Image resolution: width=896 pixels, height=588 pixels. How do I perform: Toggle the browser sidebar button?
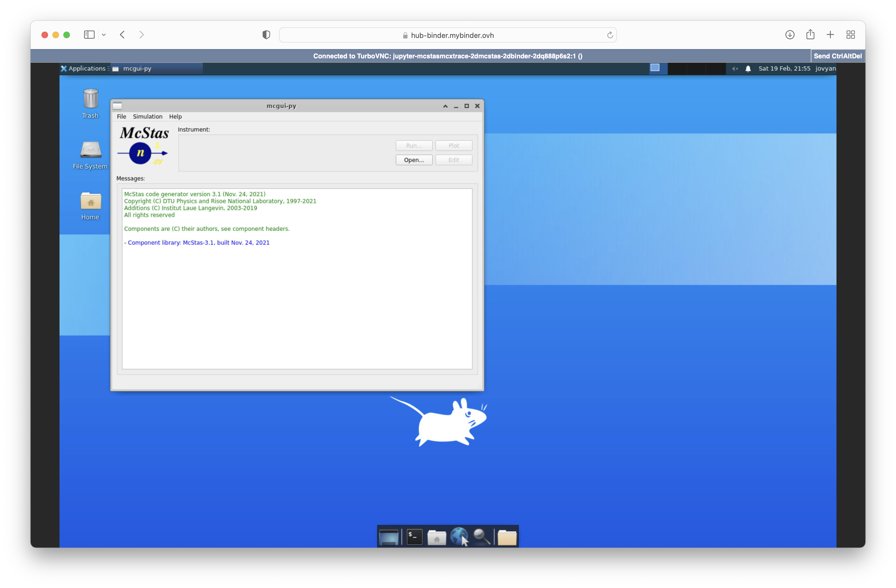coord(89,35)
